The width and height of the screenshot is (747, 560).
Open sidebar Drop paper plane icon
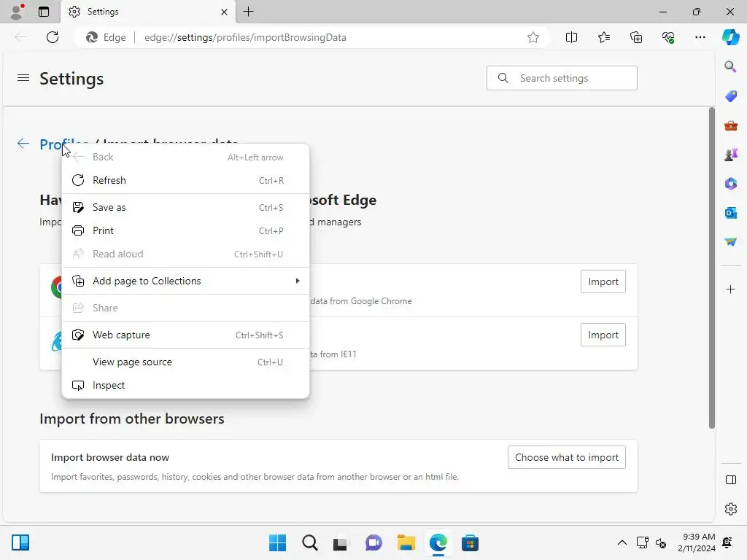[x=730, y=242]
